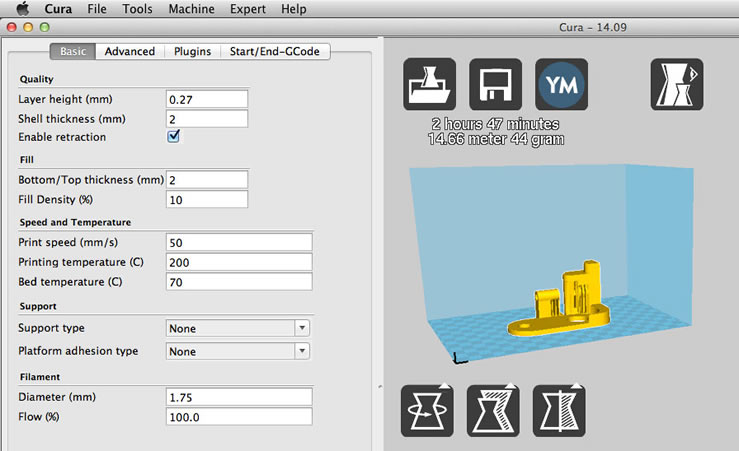This screenshot has height=451, width=739.
Task: Open the Help menu
Action: point(294,9)
